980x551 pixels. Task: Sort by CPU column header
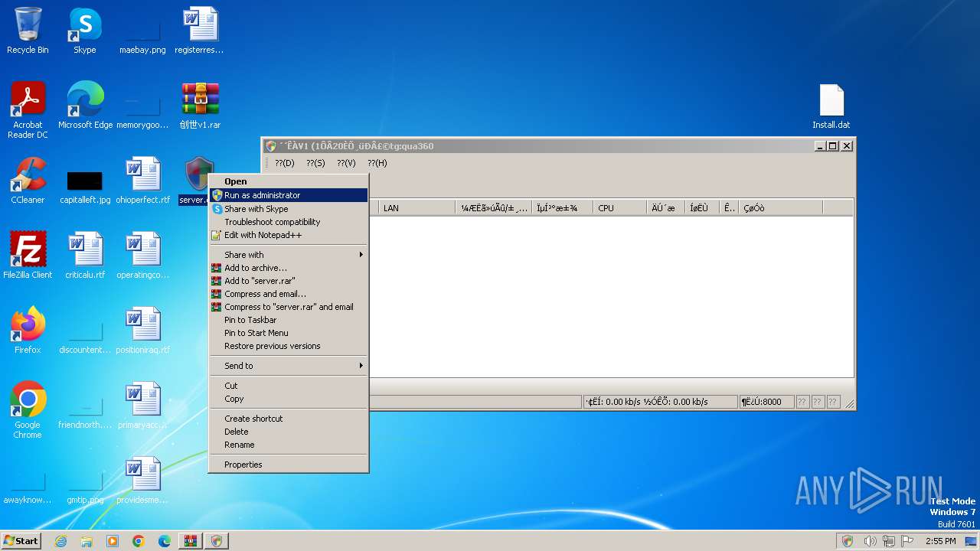pos(619,207)
